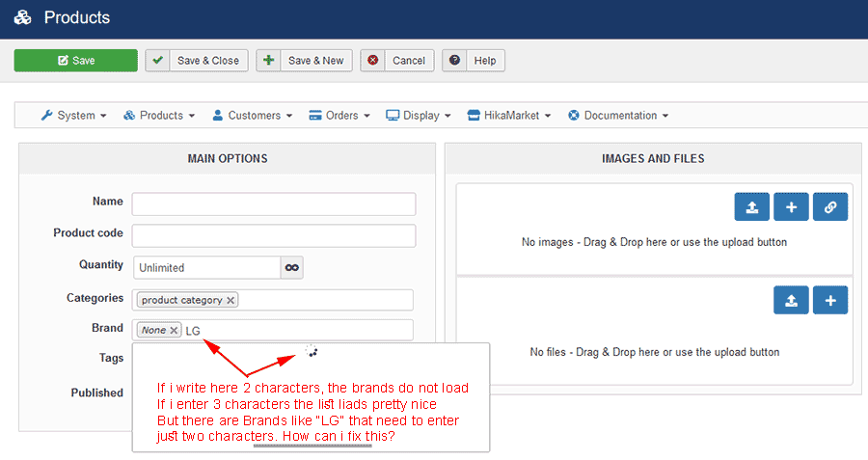The image size is (868, 460).
Task: Click the red X icon of Cancel
Action: click(x=373, y=60)
